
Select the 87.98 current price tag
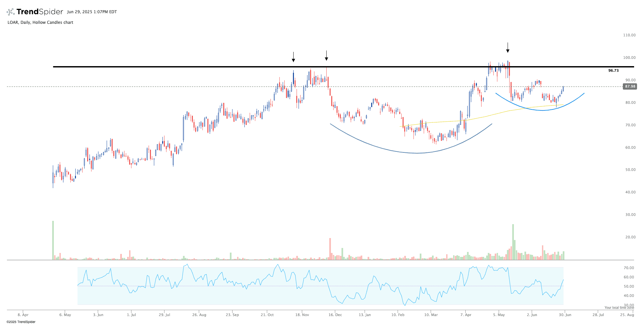[629, 87]
